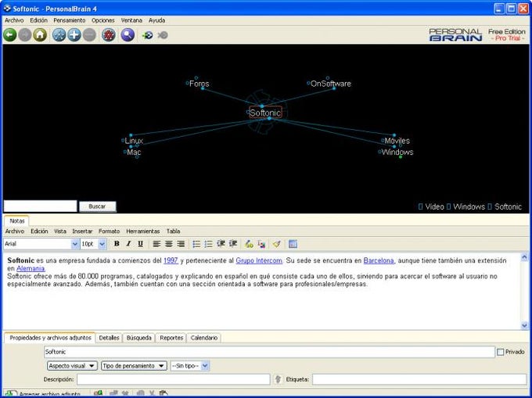Switch to the Detalles tab

(x=109, y=338)
